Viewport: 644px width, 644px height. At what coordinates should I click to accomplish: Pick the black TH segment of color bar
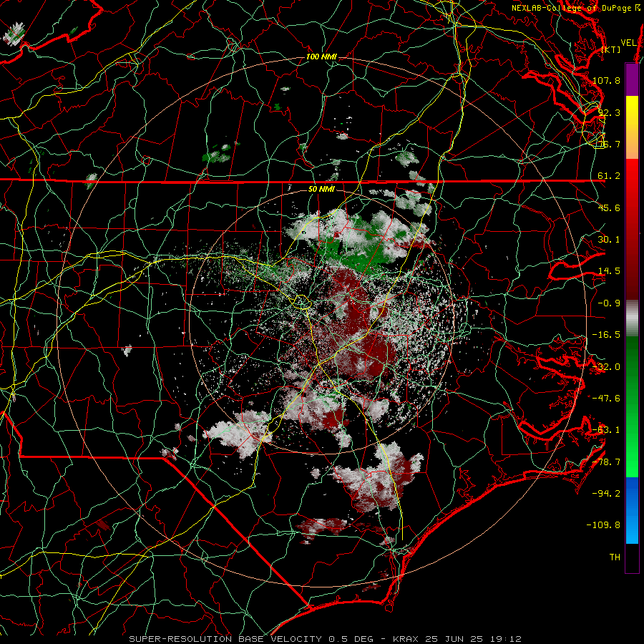click(632, 558)
